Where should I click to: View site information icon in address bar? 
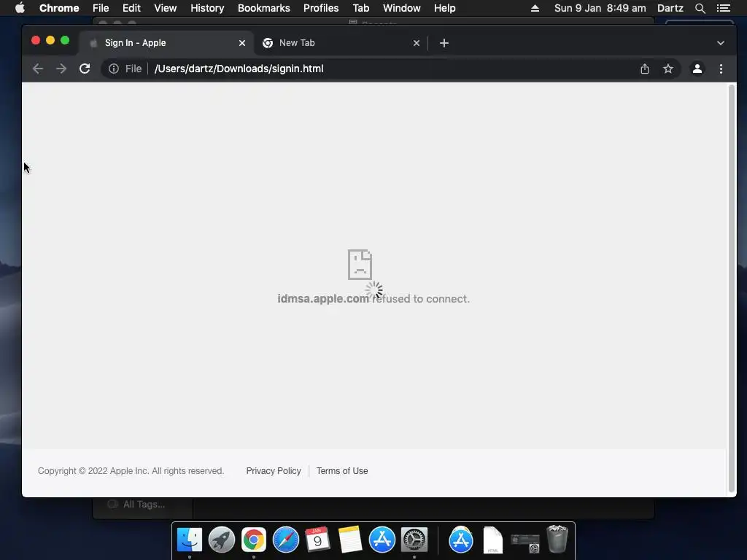pyautogui.click(x=113, y=69)
